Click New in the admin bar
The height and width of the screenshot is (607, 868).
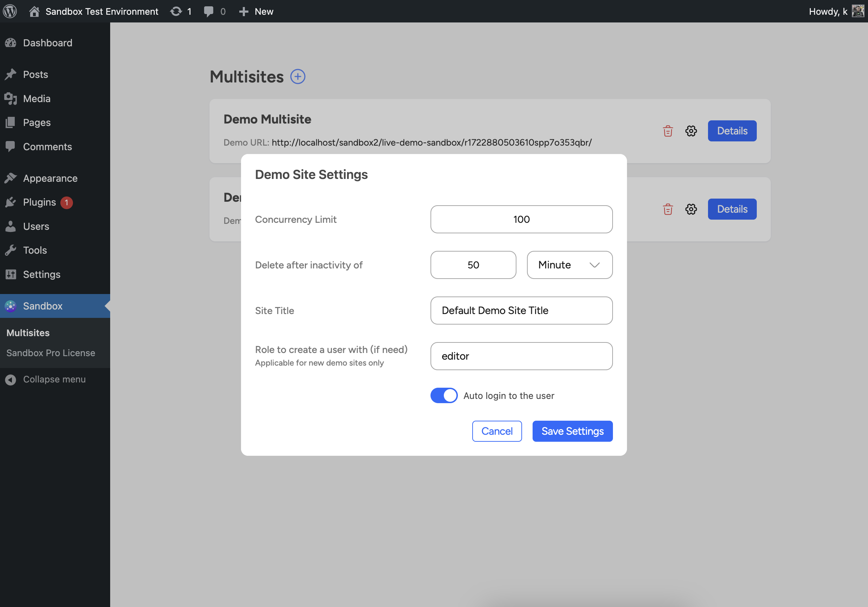pyautogui.click(x=264, y=11)
